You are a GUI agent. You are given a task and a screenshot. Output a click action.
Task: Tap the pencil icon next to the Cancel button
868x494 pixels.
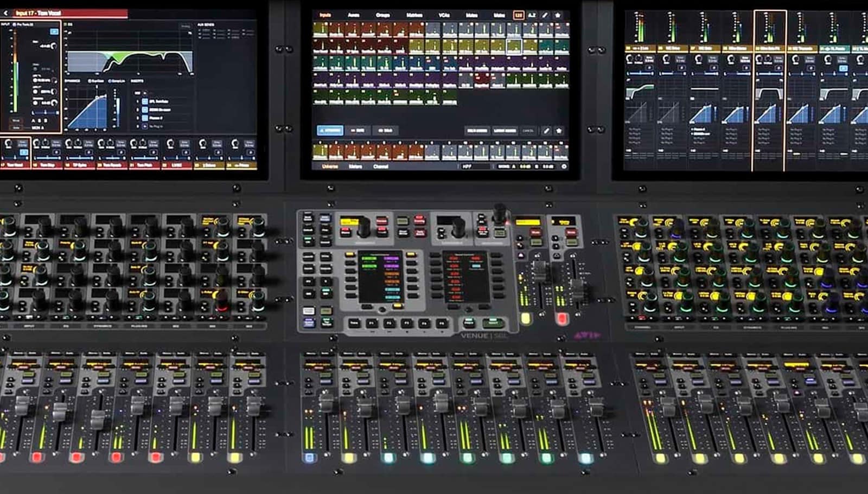coord(547,131)
